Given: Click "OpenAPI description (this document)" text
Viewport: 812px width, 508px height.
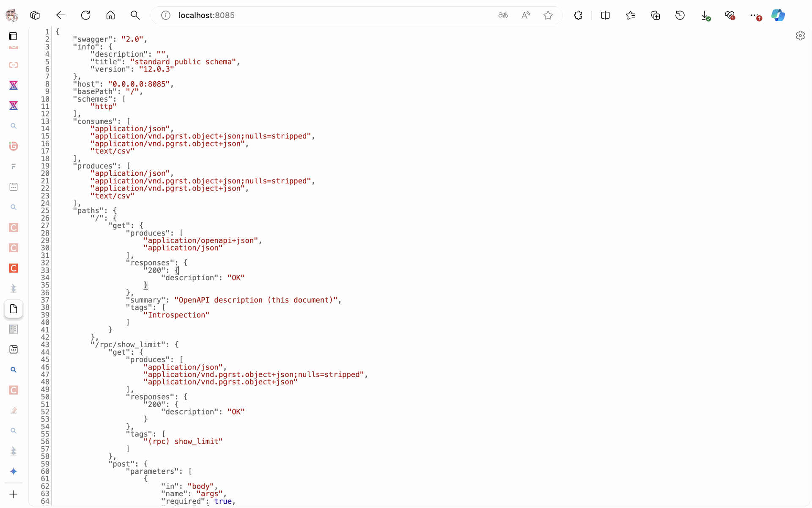Looking at the screenshot, I should [256, 300].
